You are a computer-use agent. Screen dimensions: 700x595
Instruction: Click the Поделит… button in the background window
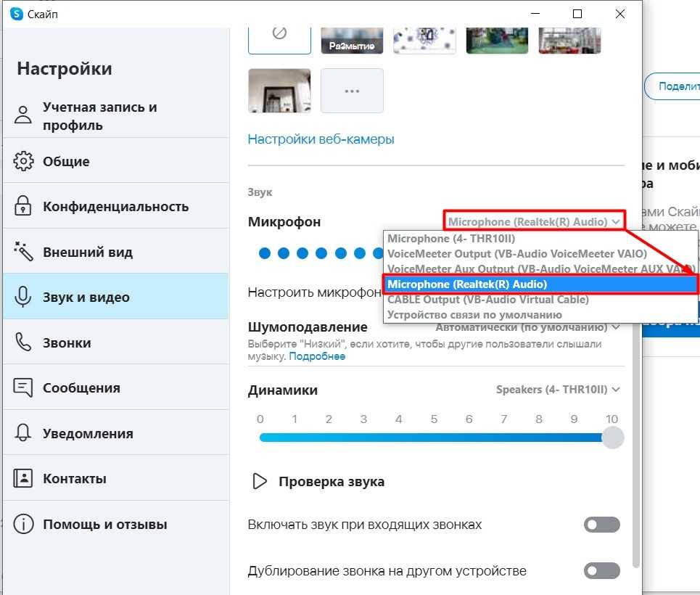pyautogui.click(x=672, y=86)
